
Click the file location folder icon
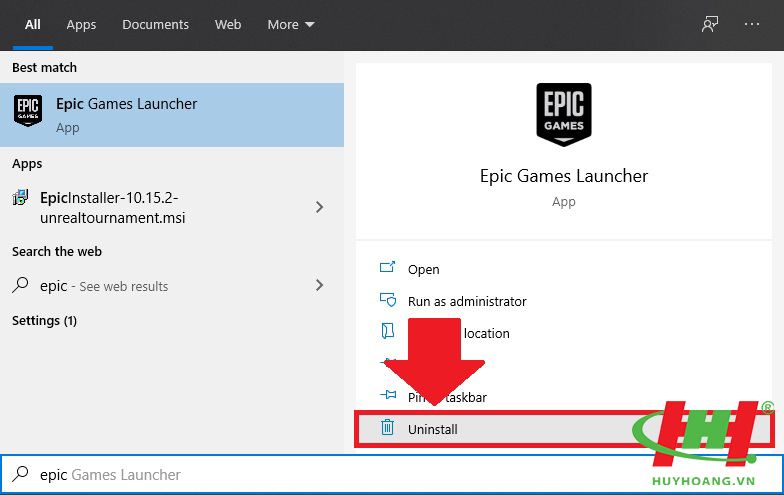(x=388, y=330)
